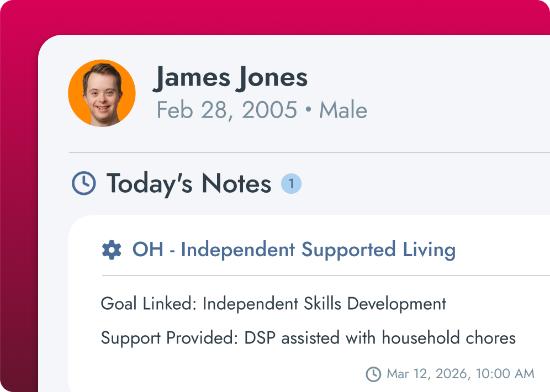Viewport: 550px width, 392px height.
Task: Select the Independent Skills Development goal
Action: click(324, 304)
